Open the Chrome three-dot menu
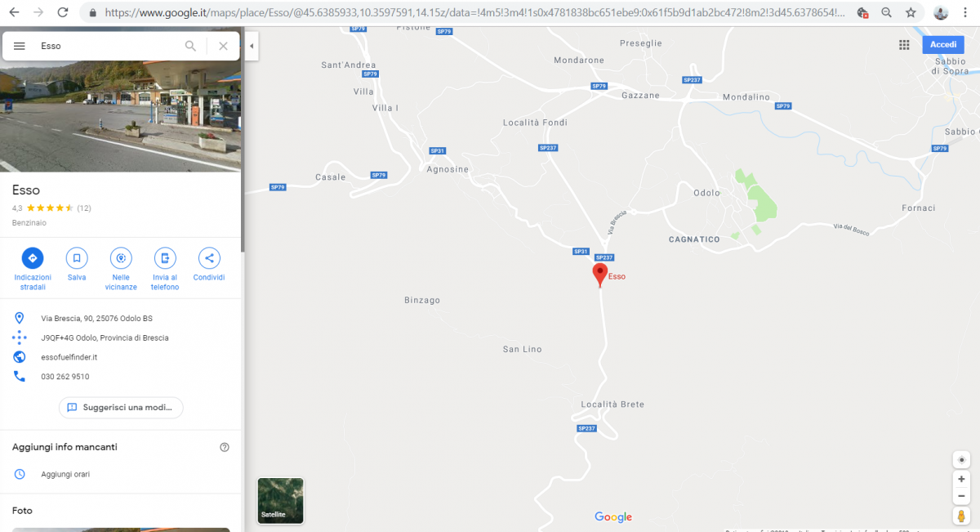The image size is (980, 532). [967, 13]
